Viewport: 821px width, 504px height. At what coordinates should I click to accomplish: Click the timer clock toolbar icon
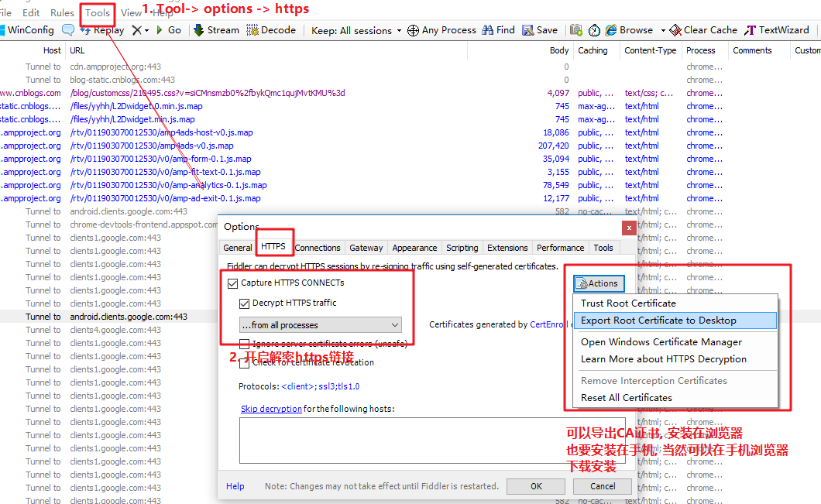(594, 30)
